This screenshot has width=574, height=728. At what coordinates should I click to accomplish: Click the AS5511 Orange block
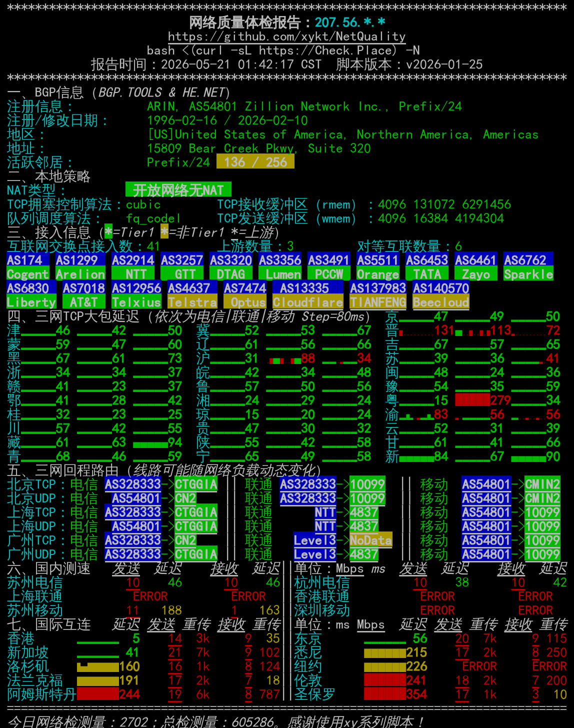tap(378, 267)
